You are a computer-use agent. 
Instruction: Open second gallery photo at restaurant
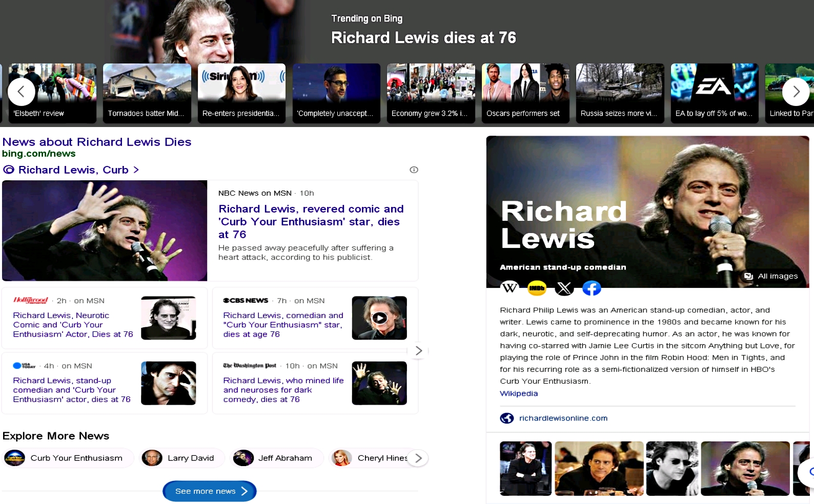pos(599,469)
